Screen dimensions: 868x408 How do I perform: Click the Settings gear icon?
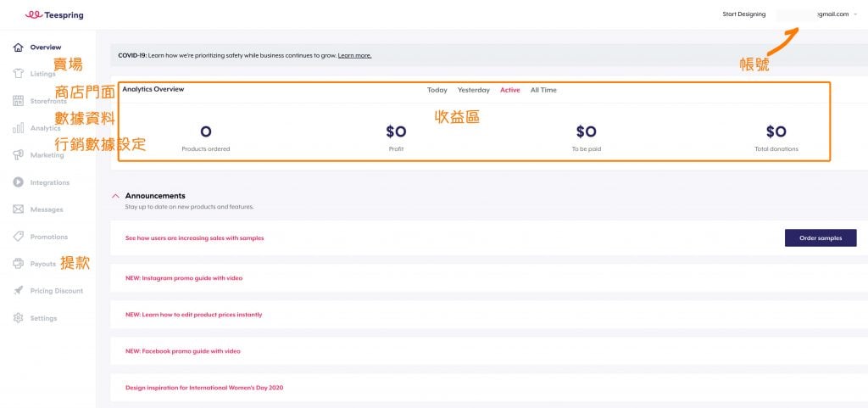click(19, 318)
